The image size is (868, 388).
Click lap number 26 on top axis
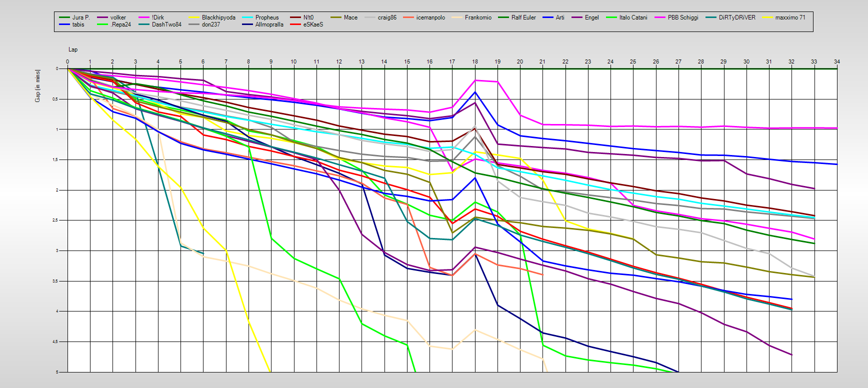[x=656, y=62]
